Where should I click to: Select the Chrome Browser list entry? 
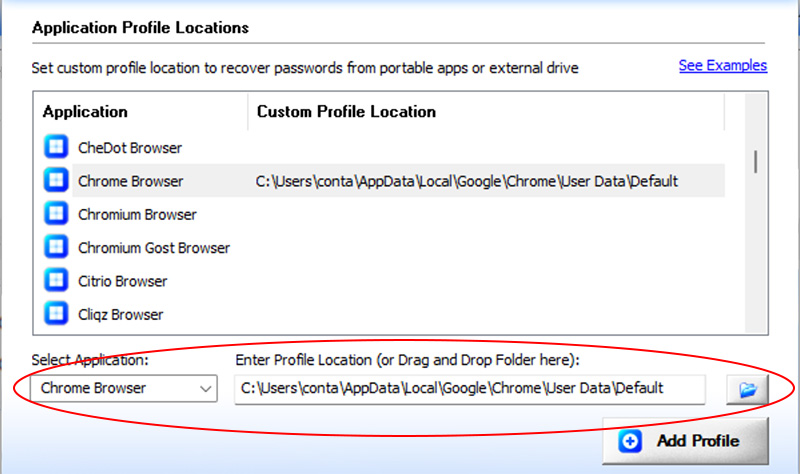[x=131, y=181]
